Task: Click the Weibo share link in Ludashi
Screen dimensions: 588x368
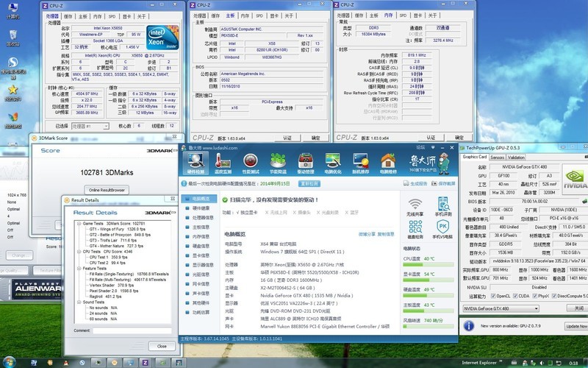Action: point(367,234)
